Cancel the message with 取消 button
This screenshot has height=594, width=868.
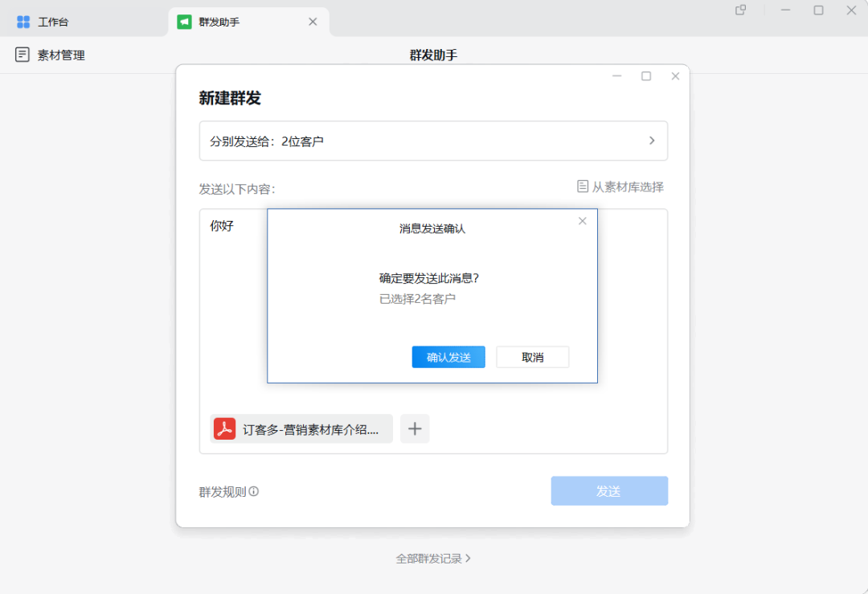click(533, 357)
